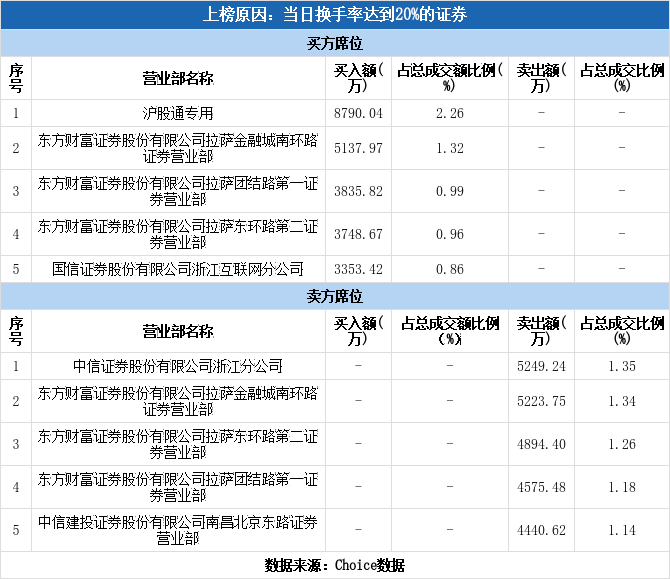Select 中信证券股份有限公司浙江分公司
The height and width of the screenshot is (579, 670).
point(178,366)
